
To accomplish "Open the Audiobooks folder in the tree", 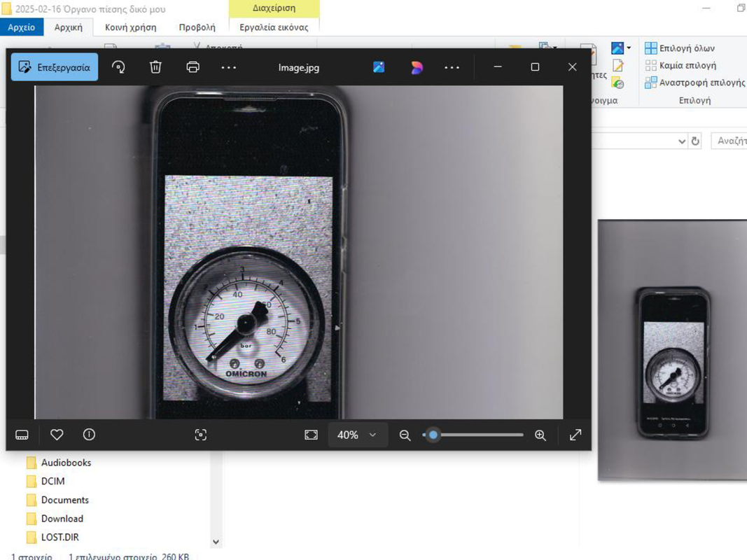I will tap(66, 463).
